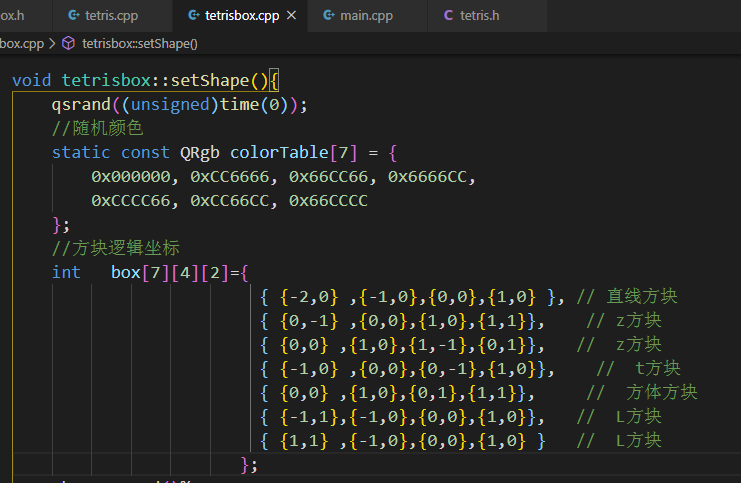Click the {0,-1} coordinate in first z row
The height and width of the screenshot is (483, 741).
[309, 321]
